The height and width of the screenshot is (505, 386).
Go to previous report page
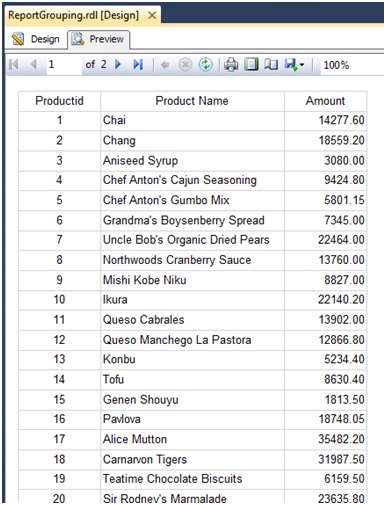(x=33, y=64)
